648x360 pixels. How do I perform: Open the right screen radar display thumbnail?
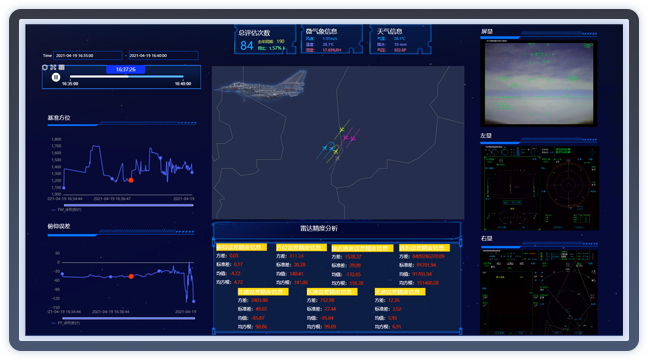pos(539,291)
